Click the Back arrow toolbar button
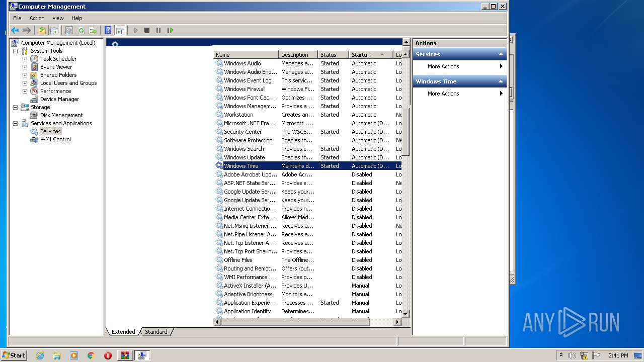644x362 pixels. click(x=15, y=30)
